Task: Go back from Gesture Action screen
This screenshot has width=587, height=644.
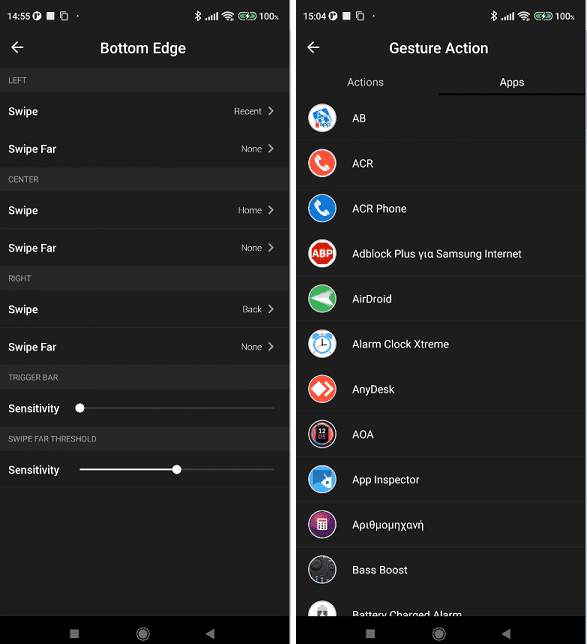Action: 313,48
